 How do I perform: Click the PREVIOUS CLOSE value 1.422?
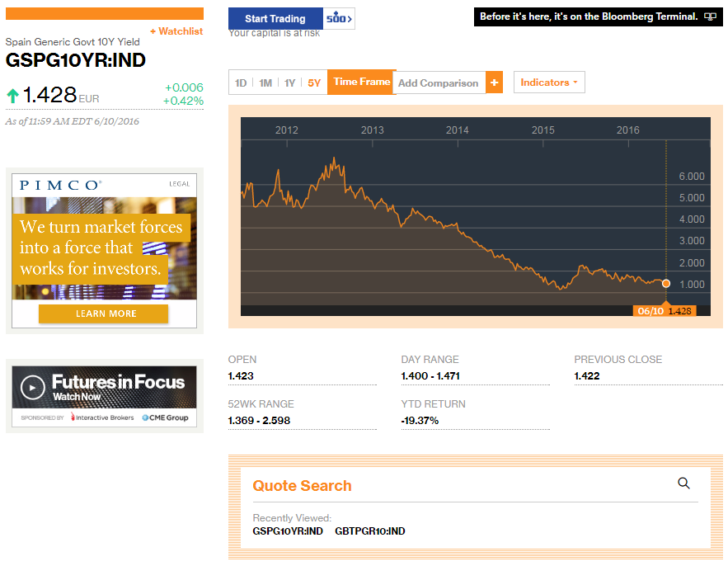pyautogui.click(x=587, y=376)
